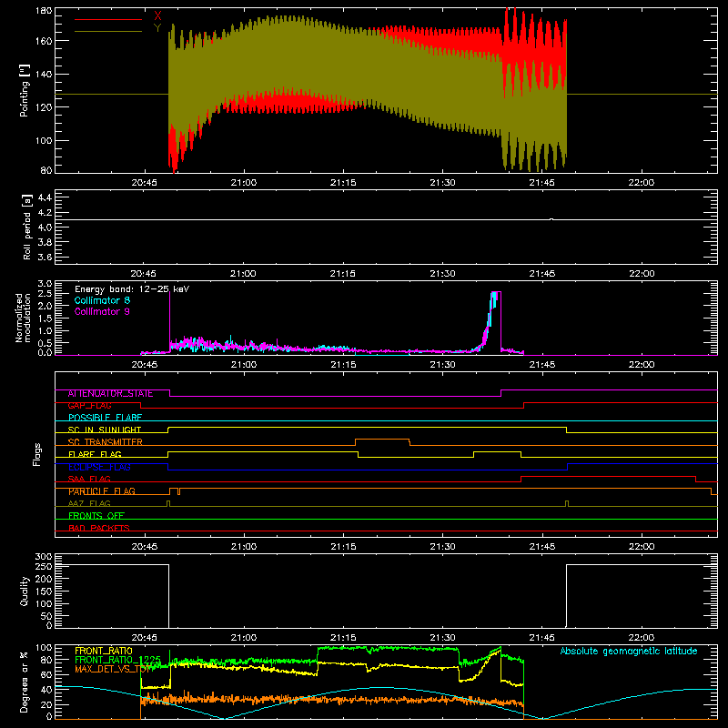Viewport: 728px width, 728px height.
Task: Click the 180 tick on Pointing axis
Action: tap(44, 11)
